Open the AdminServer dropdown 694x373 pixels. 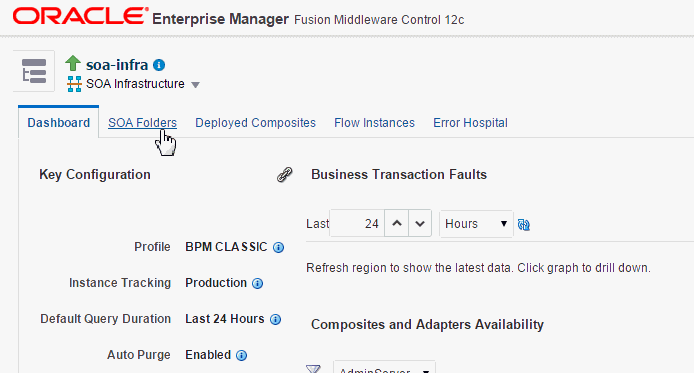tap(384, 367)
